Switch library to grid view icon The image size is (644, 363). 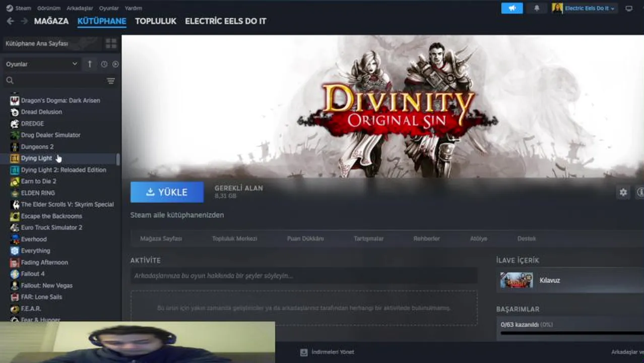[111, 44]
